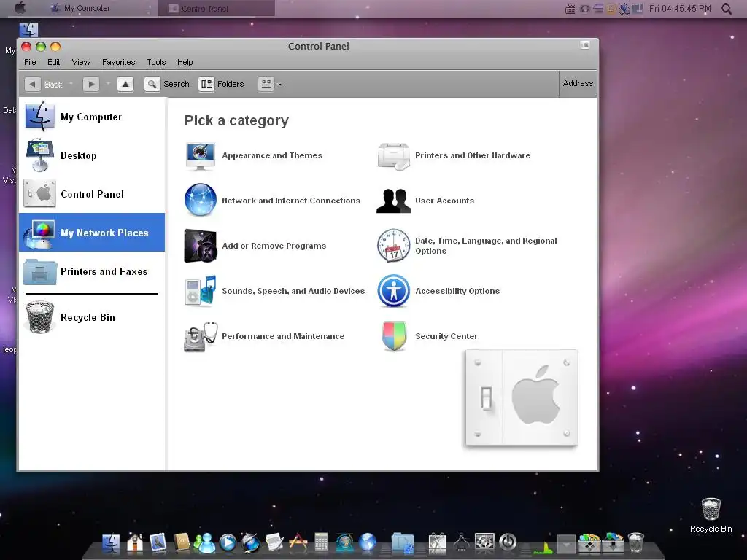Select Printers and Faxes in the sidebar
Image resolution: width=747 pixels, height=560 pixels.
[x=92, y=271]
